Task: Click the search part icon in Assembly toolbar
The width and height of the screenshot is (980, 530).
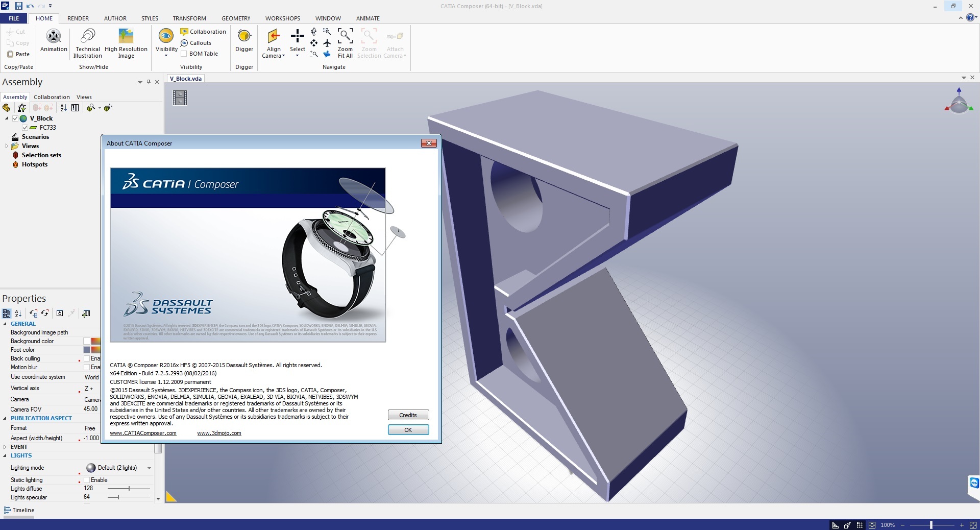Action: pos(91,108)
